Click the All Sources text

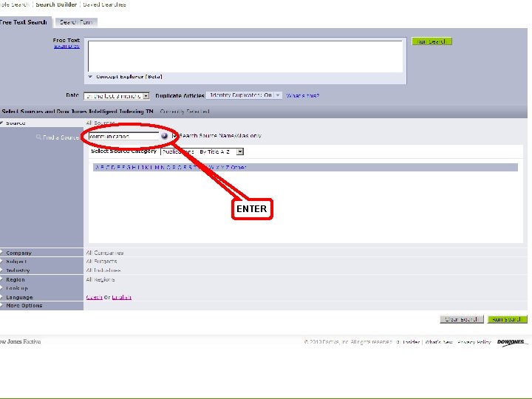pos(100,123)
